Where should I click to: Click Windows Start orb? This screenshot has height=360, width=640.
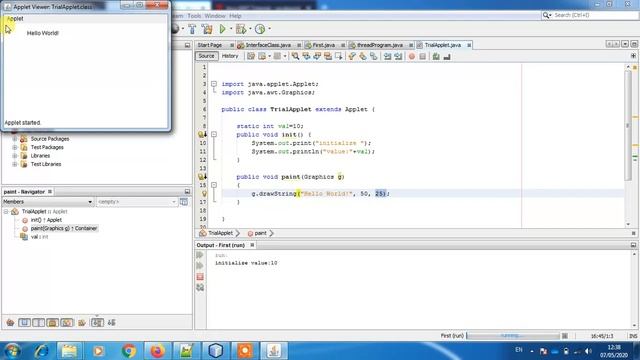pyautogui.click(x=13, y=351)
